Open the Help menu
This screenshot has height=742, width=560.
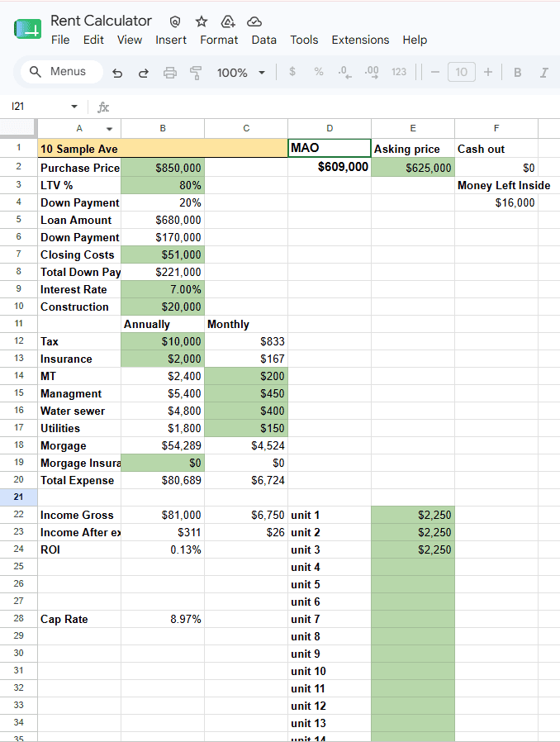click(415, 40)
